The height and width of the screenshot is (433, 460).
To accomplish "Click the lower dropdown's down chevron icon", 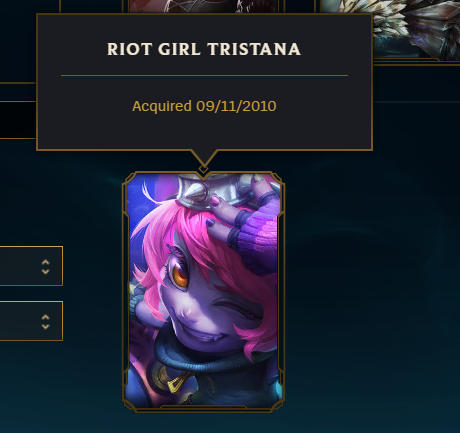I will (45, 326).
